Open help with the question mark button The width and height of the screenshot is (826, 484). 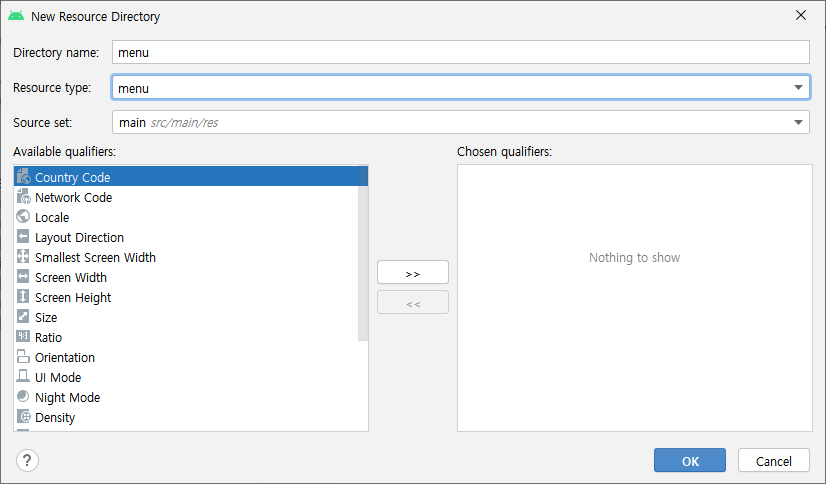point(27,460)
